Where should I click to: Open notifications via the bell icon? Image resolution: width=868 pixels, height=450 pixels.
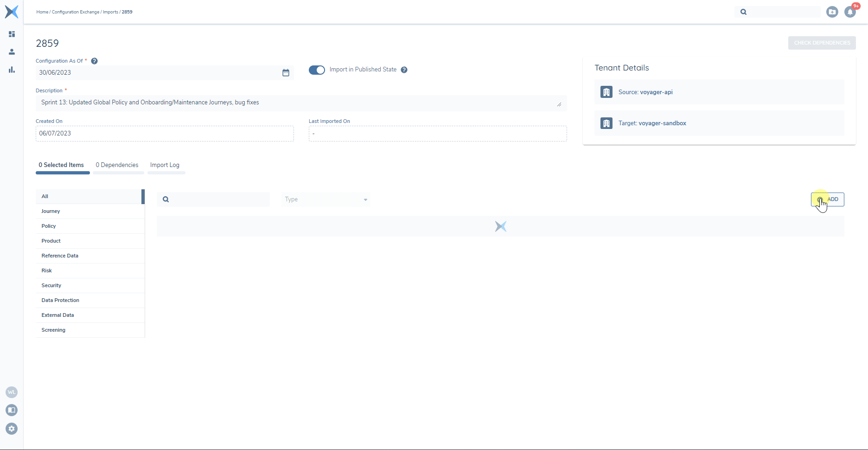click(850, 12)
